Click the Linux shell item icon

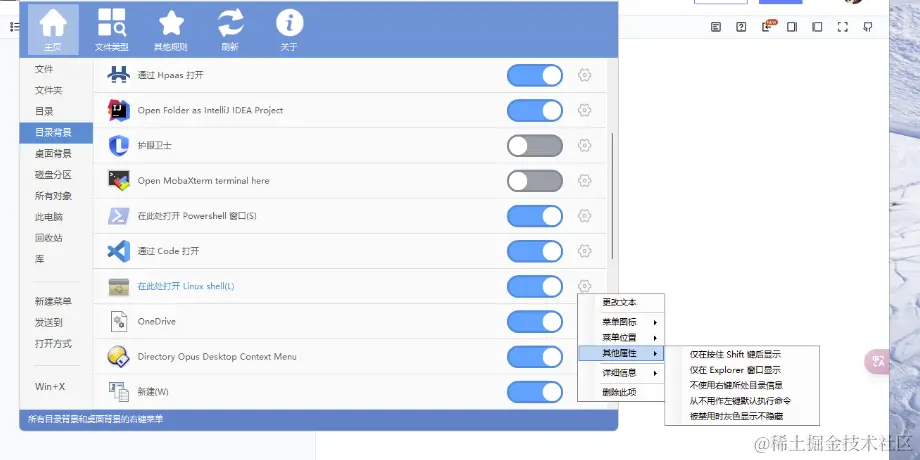(x=119, y=286)
